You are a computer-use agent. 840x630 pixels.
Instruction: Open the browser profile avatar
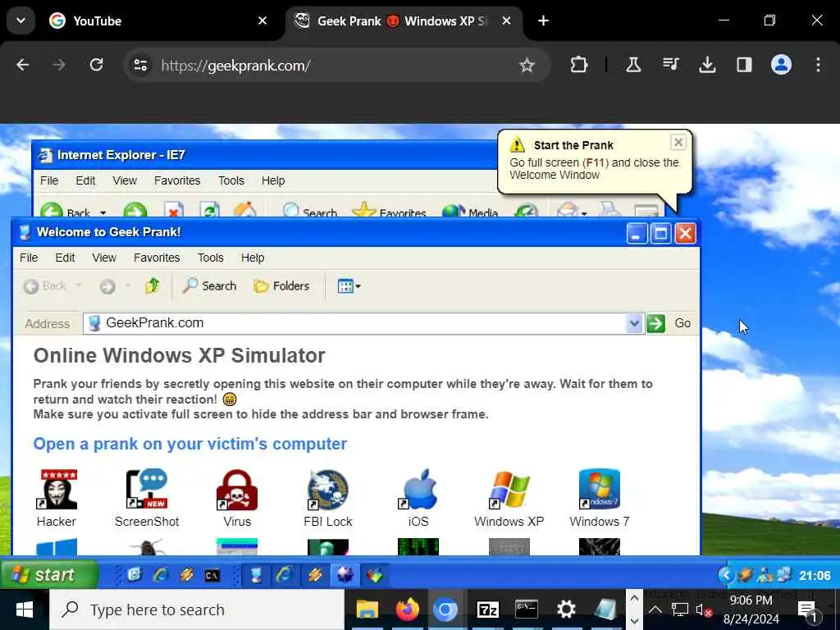pos(781,65)
